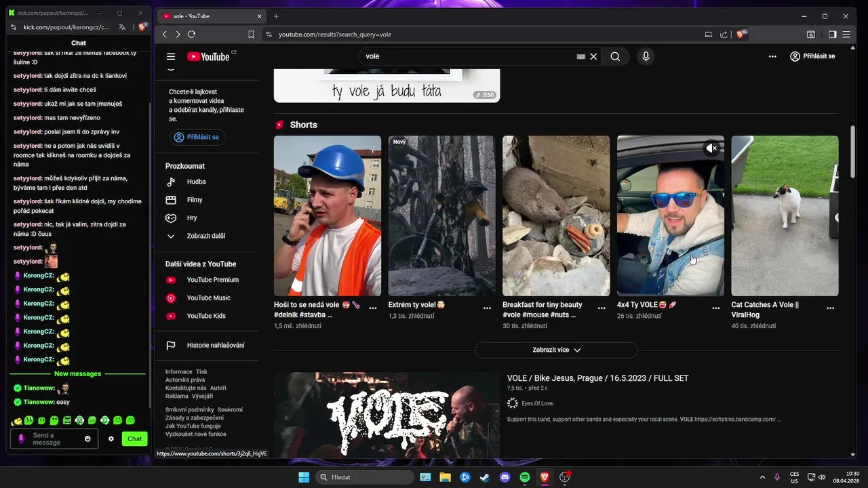Click the YouTube search magnifier button
The image size is (868, 488).
click(615, 56)
